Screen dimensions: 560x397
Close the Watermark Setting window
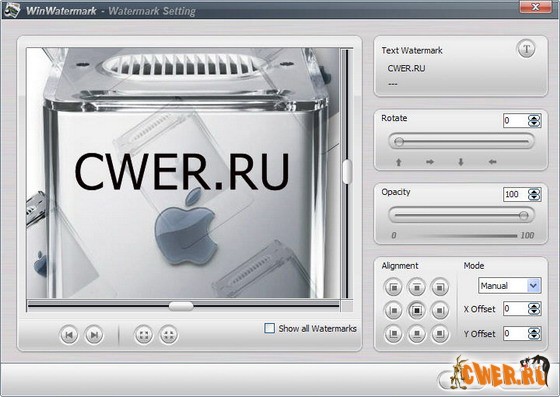tap(535, 6)
